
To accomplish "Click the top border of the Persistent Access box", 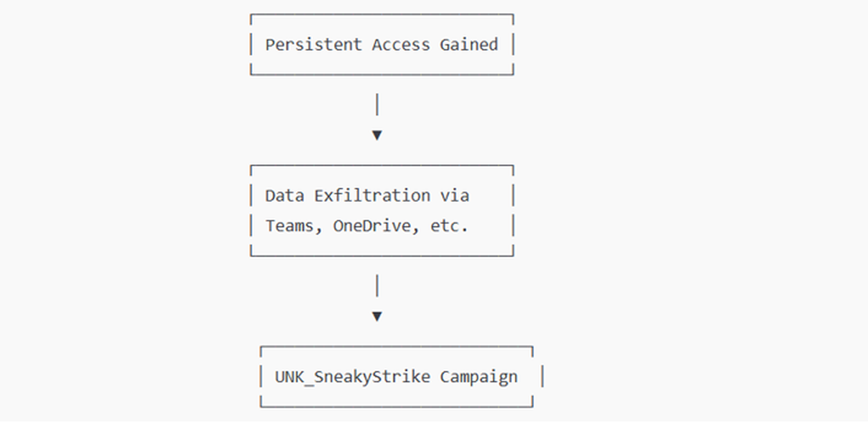I will click(381, 15).
